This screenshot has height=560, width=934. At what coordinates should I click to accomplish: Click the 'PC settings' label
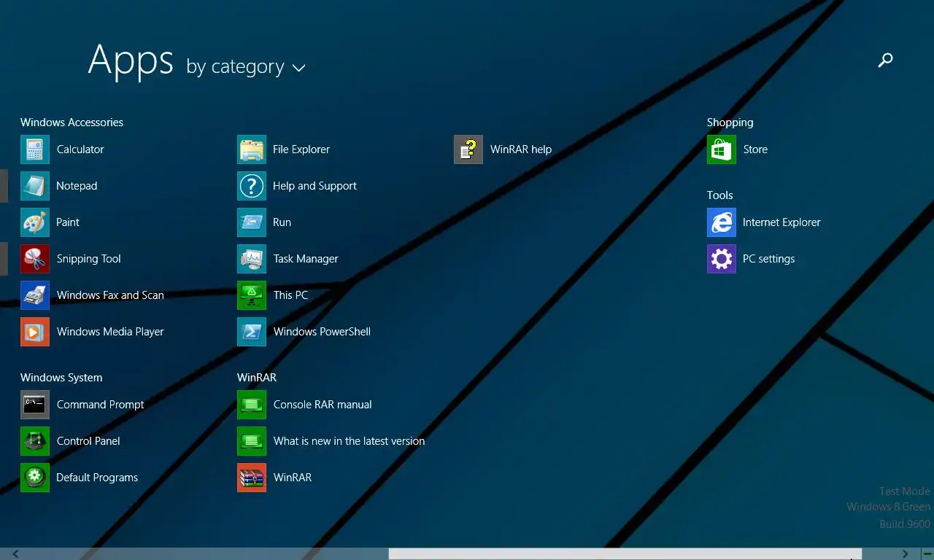pyautogui.click(x=768, y=259)
